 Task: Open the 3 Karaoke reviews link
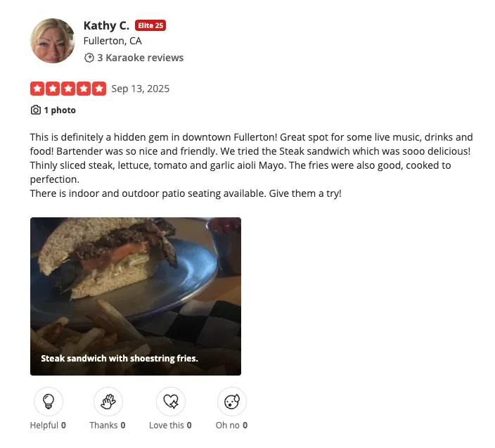tap(140, 58)
